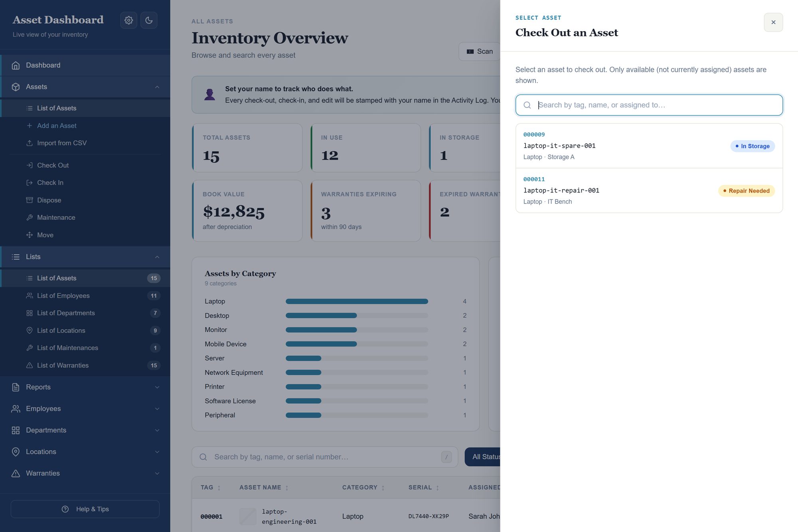This screenshot has height=532, width=798.
Task: Expand the Warranties section chevron
Action: [x=157, y=473]
